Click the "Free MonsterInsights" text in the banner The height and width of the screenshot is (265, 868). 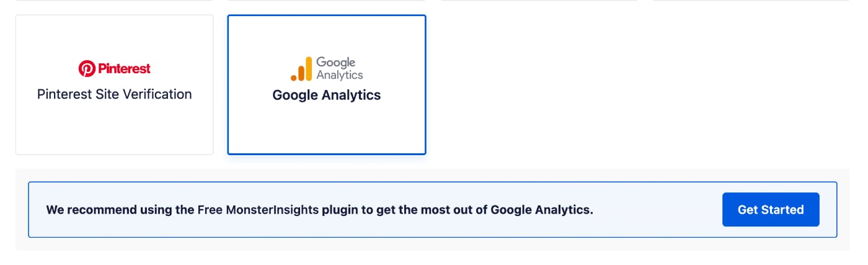[258, 210]
